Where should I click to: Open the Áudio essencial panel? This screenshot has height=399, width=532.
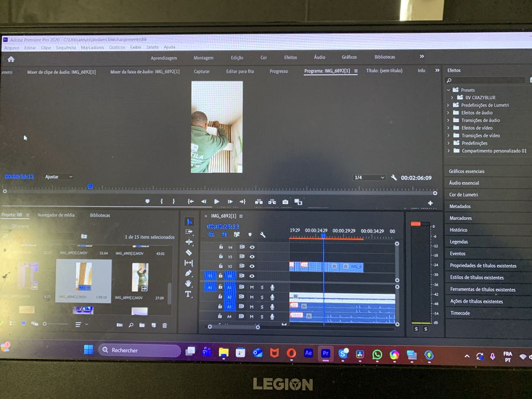coord(464,183)
